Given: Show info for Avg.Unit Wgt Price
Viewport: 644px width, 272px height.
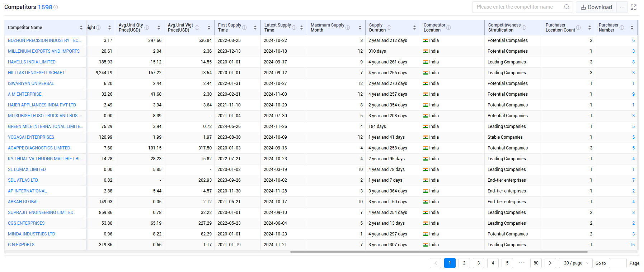Looking at the screenshot, I should (x=197, y=28).
